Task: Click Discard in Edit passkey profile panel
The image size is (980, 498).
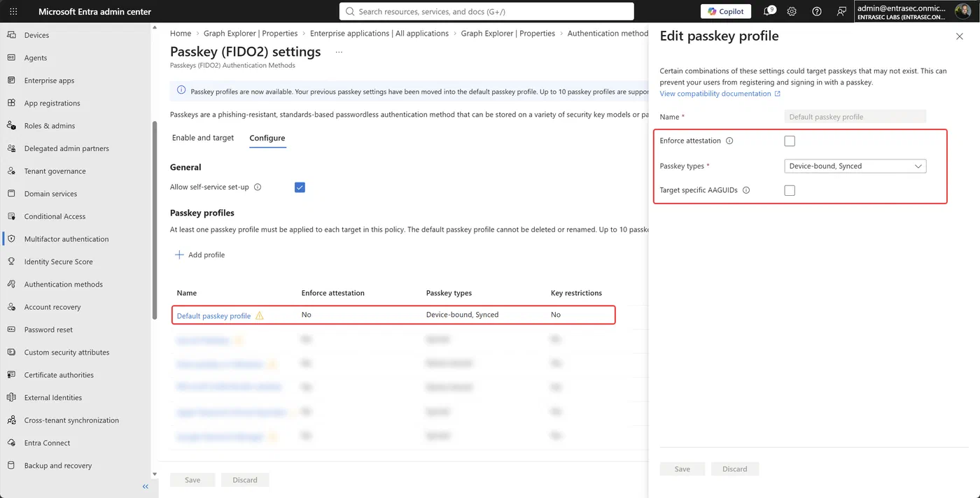Action: coord(735,469)
